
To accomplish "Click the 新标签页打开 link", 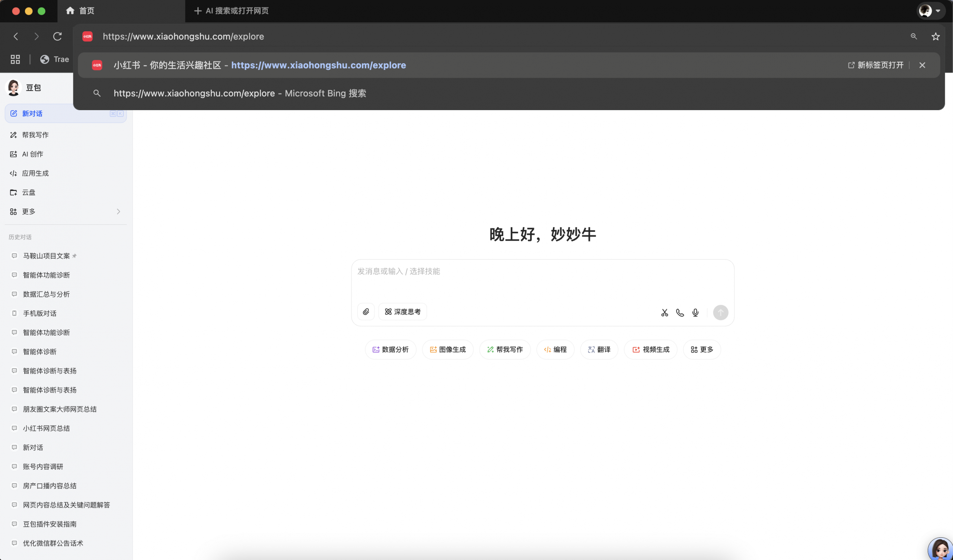I will tap(876, 65).
